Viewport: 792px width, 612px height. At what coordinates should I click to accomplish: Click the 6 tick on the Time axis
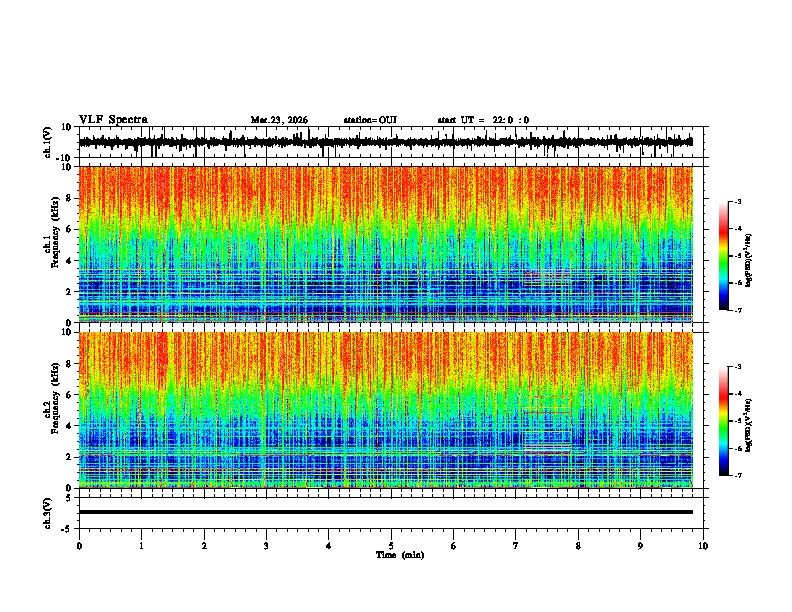pyautogui.click(x=454, y=546)
